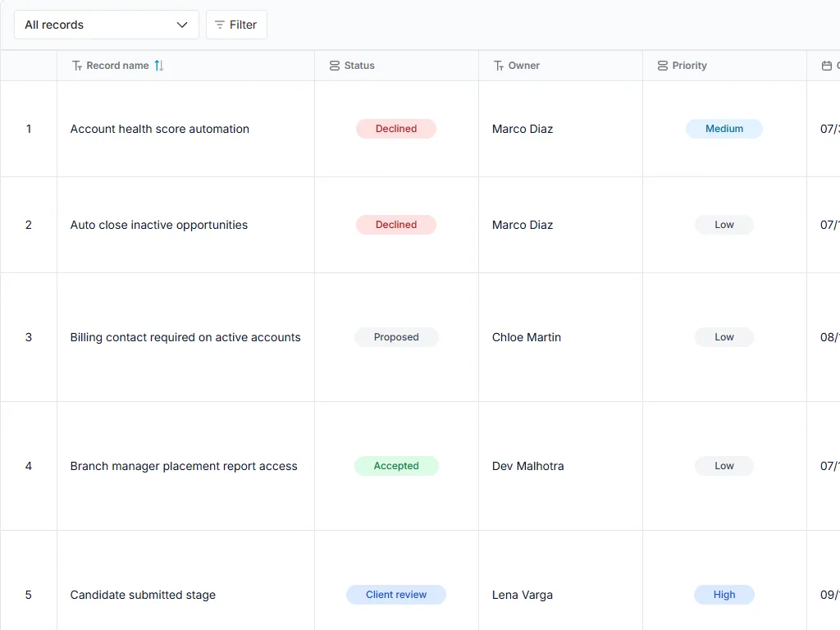Click Low priority in Branch manager row

tap(724, 466)
